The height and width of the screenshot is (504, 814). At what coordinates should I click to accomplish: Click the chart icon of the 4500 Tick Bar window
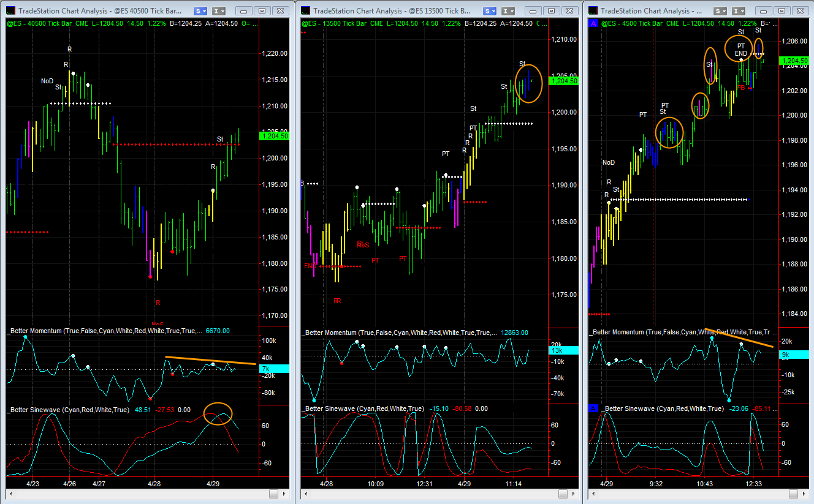[x=593, y=10]
